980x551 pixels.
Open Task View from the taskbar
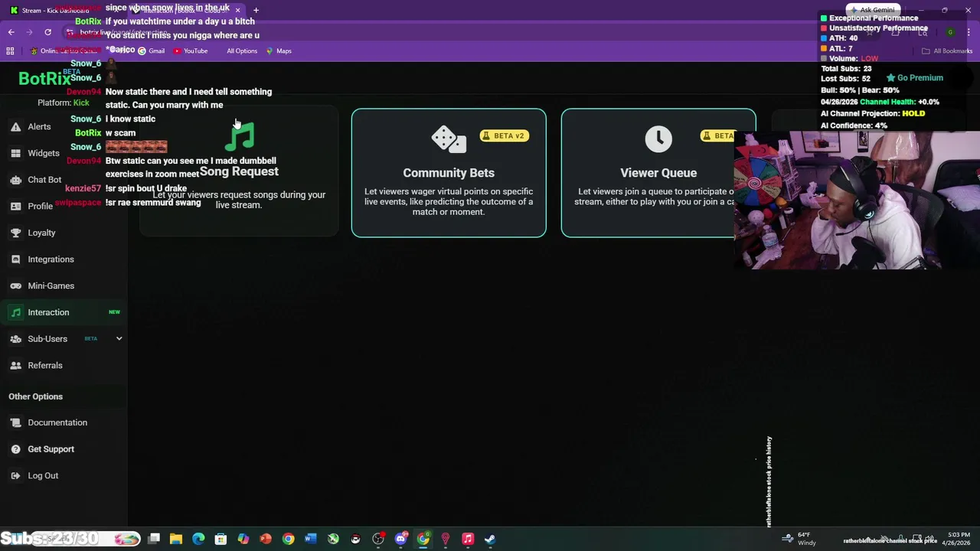pos(154,539)
